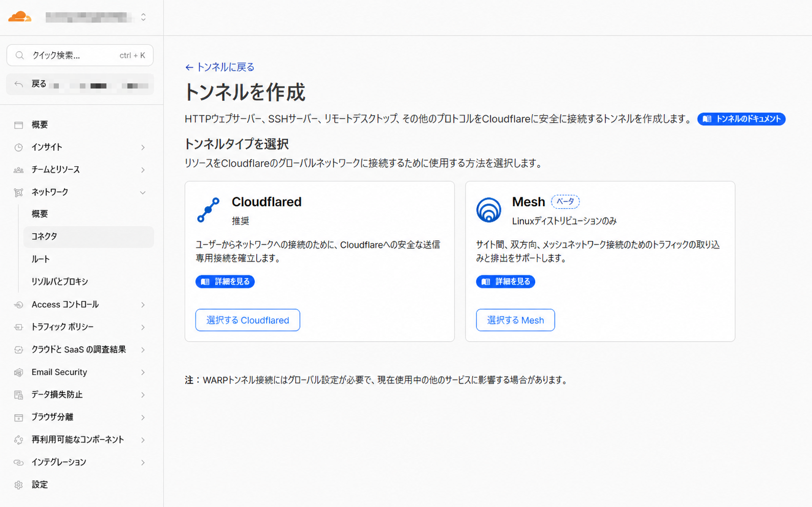The image size is (812, 507).
Task: Click the 選択する Cloudflared button
Action: pyautogui.click(x=248, y=320)
